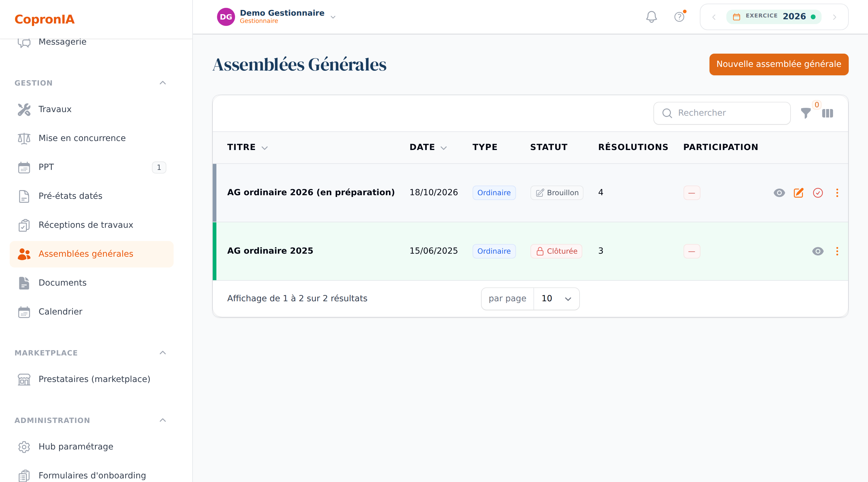Sort table by DATE column
Image resolution: width=868 pixels, height=482 pixels.
pyautogui.click(x=428, y=147)
